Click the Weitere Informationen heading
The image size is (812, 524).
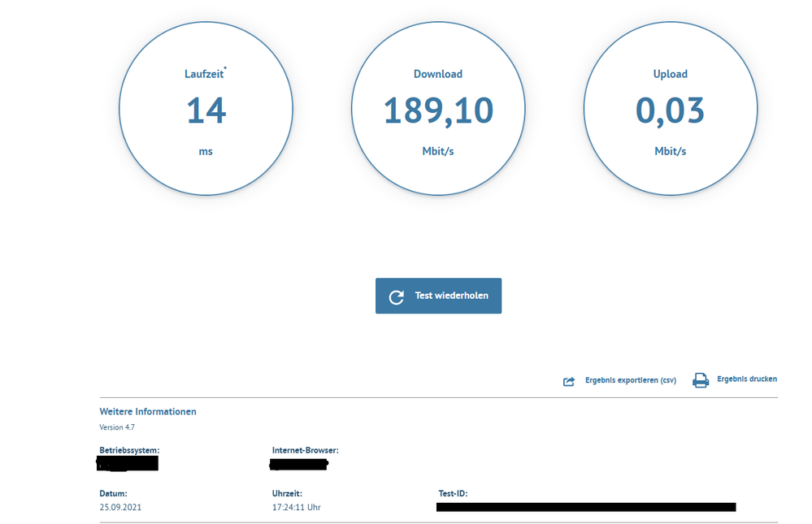coord(148,412)
